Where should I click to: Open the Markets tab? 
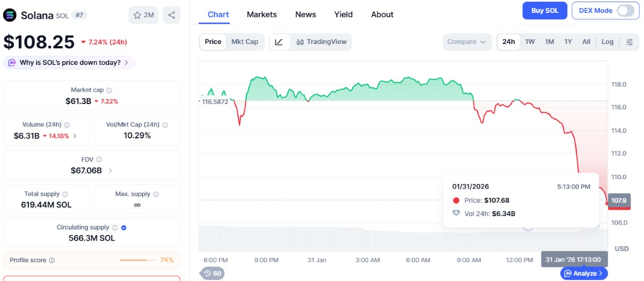[262, 14]
